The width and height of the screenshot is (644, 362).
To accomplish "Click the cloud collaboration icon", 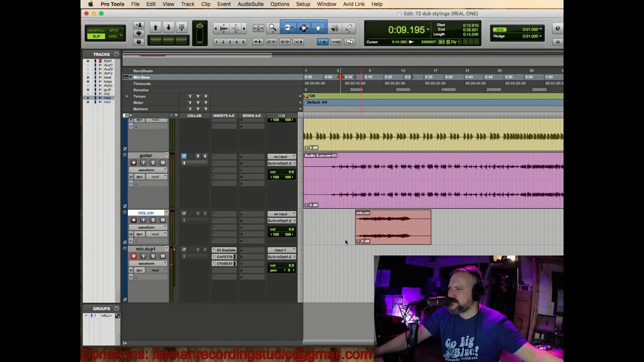I will pos(200,26).
